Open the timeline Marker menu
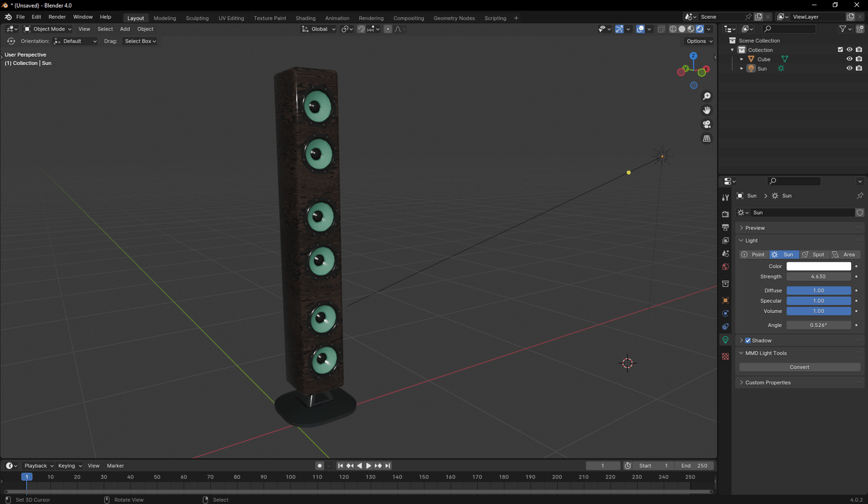This screenshot has width=868, height=504. point(115,466)
